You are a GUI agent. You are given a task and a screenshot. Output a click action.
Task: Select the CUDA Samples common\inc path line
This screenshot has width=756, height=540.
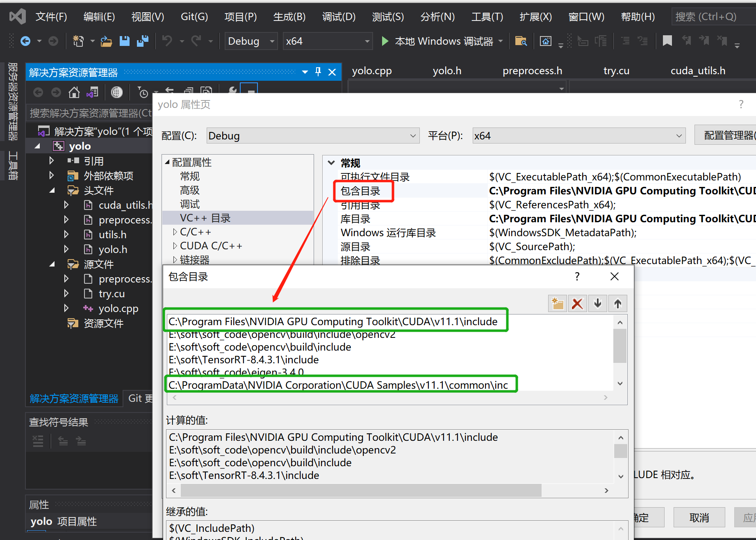[x=338, y=385]
